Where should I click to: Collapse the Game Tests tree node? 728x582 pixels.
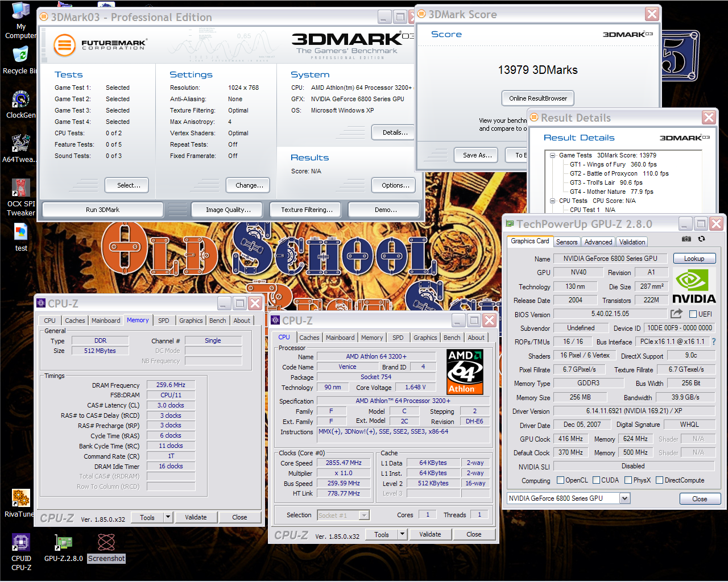(x=553, y=155)
